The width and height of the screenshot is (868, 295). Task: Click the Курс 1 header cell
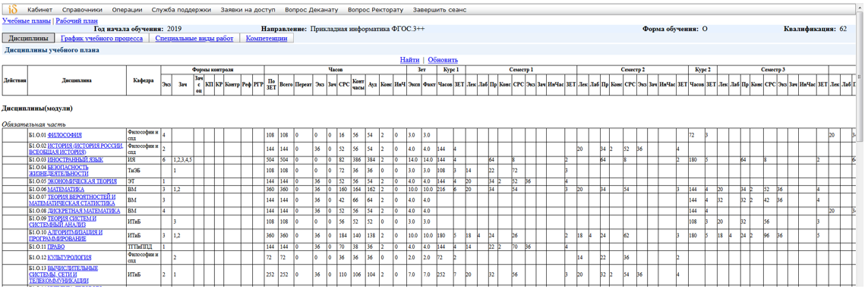tap(451, 70)
